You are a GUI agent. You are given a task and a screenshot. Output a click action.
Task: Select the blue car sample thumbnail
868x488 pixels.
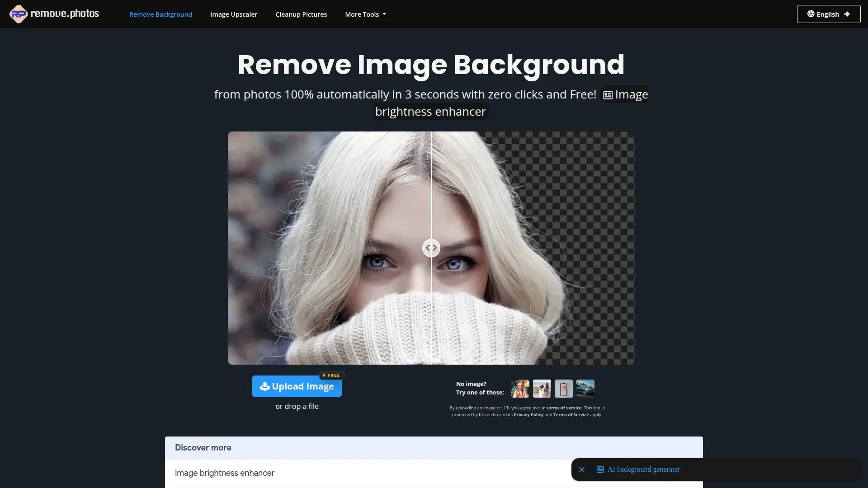click(x=585, y=389)
